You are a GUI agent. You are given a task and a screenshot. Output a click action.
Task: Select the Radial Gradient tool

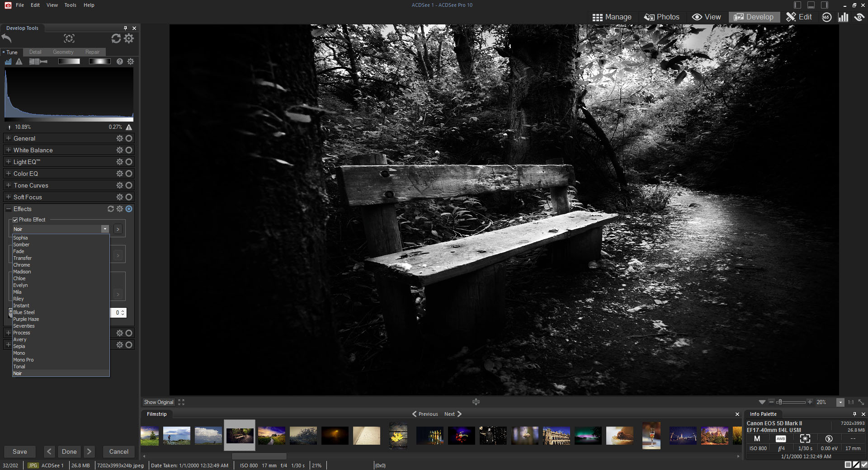(x=99, y=61)
